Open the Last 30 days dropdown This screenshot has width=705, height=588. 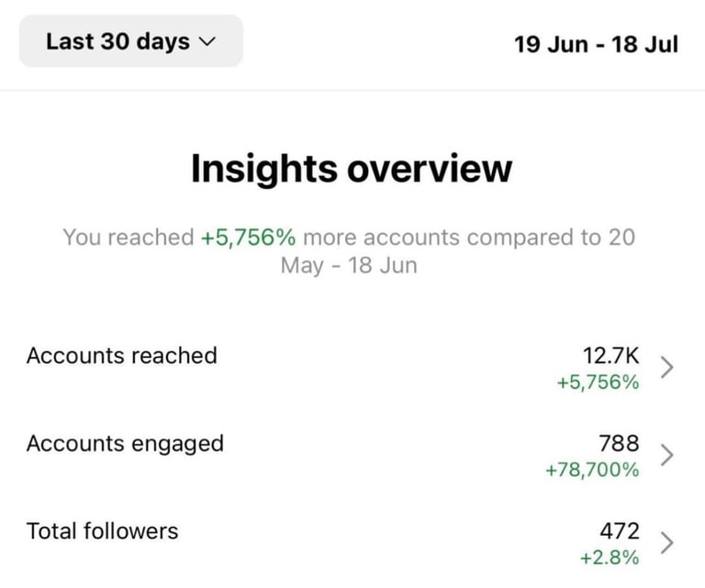(x=131, y=41)
